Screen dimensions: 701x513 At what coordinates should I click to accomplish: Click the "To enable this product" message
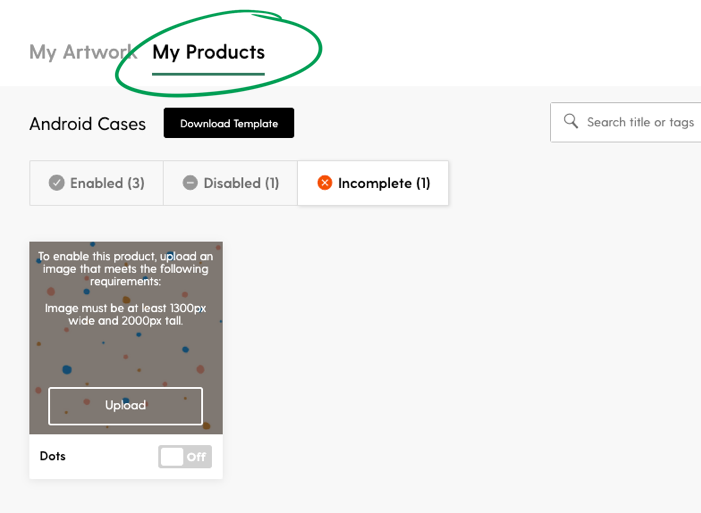coord(125,268)
